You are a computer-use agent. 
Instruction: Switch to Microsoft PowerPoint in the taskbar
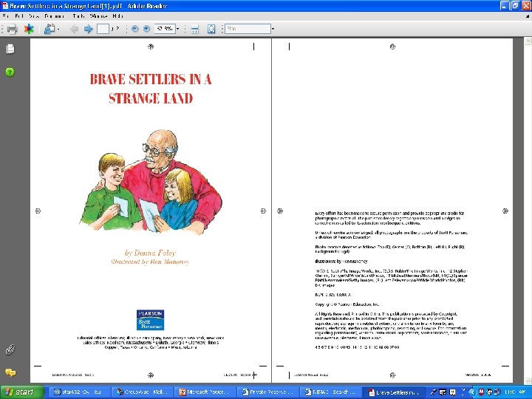tap(205, 392)
